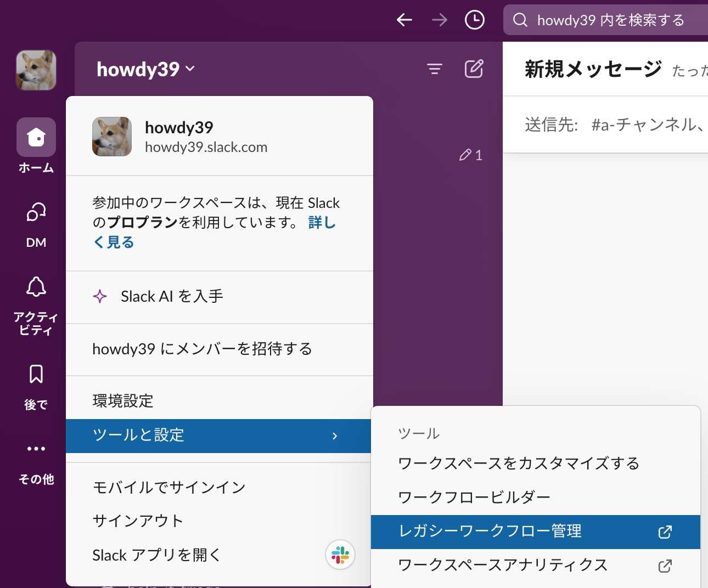Choose サインアウト
Viewport: 708px width, 588px height.
tap(220, 521)
